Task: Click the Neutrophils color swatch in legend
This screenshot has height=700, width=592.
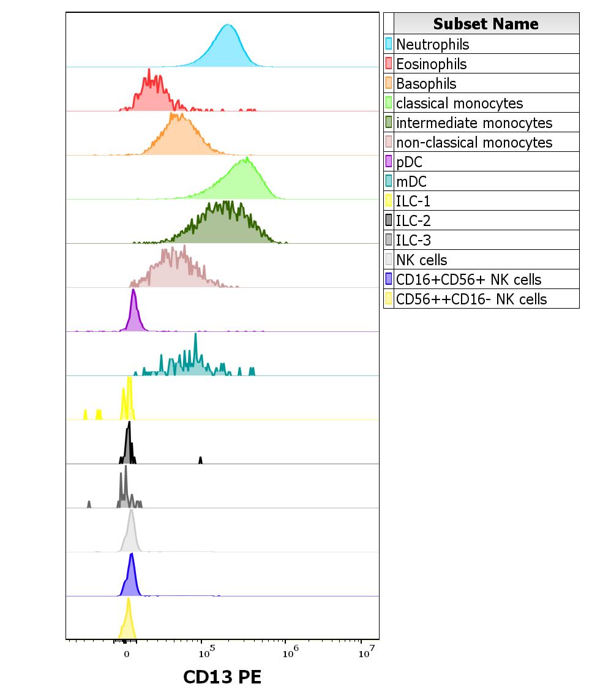Action: pos(389,43)
